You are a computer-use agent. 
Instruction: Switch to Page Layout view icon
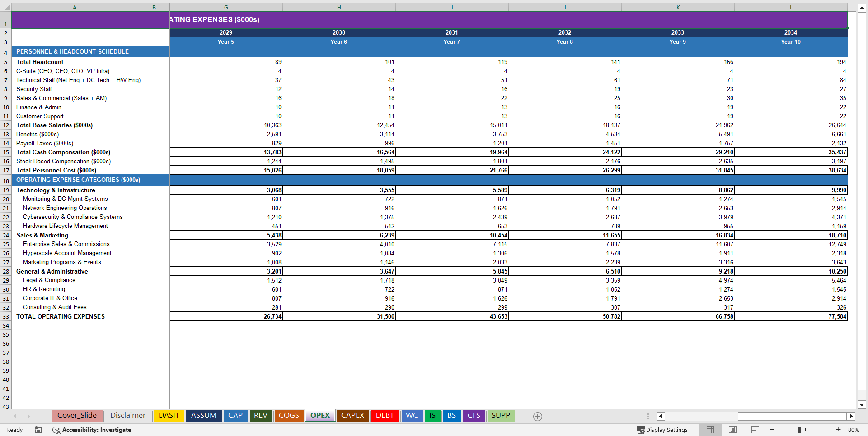pos(732,430)
